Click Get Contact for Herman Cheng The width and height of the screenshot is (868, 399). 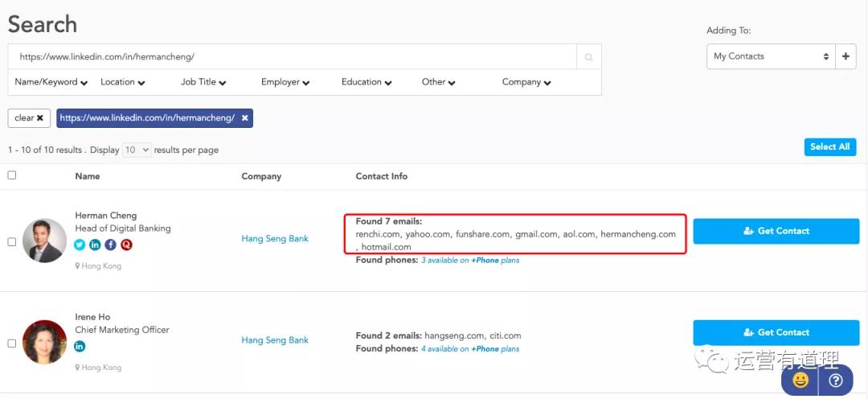click(x=776, y=231)
